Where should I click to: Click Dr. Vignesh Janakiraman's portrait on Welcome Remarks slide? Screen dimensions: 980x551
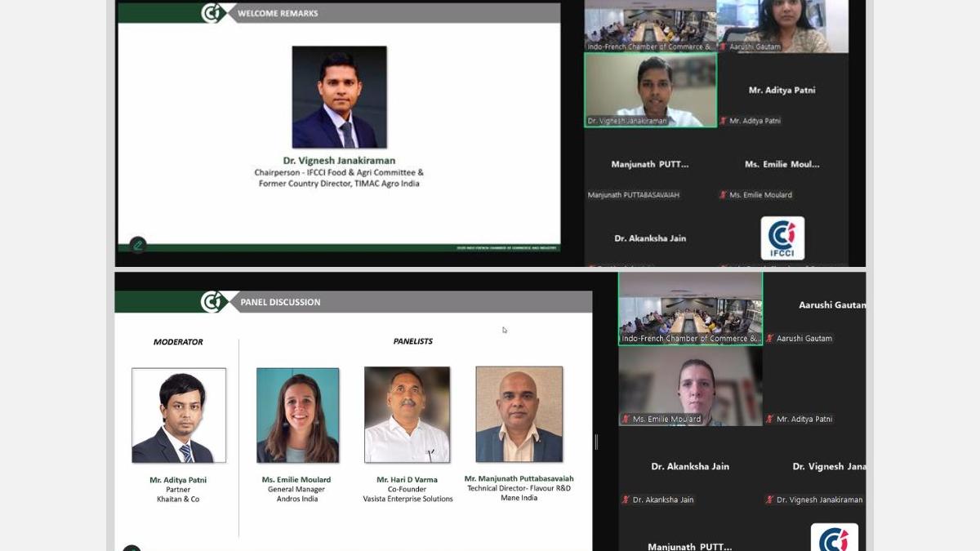click(339, 97)
